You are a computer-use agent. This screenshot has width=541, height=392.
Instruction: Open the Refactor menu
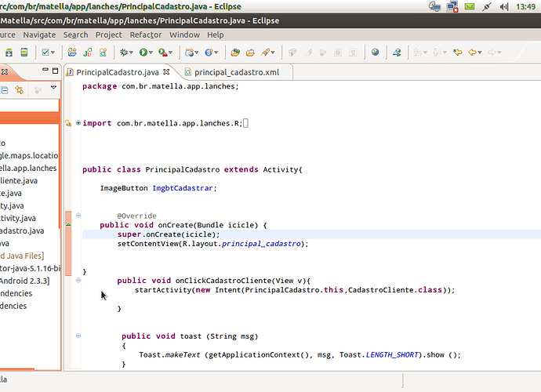[x=145, y=34]
